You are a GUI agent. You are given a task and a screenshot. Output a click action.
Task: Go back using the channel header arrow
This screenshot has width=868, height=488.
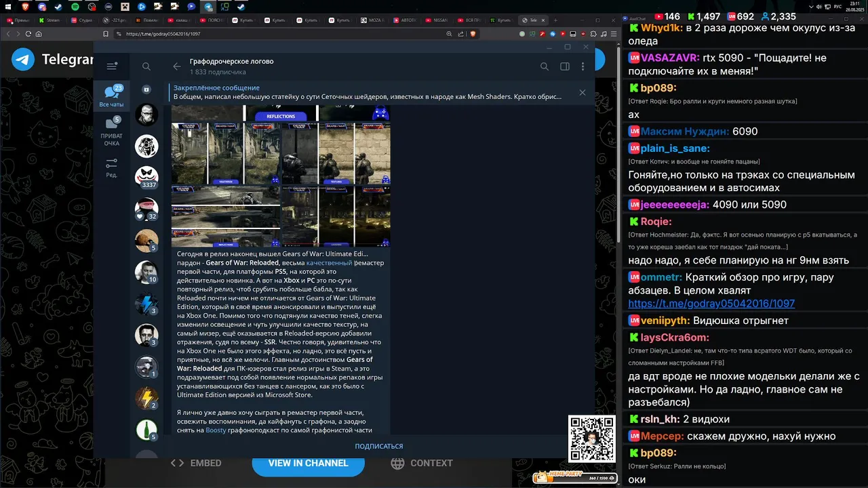tap(177, 66)
